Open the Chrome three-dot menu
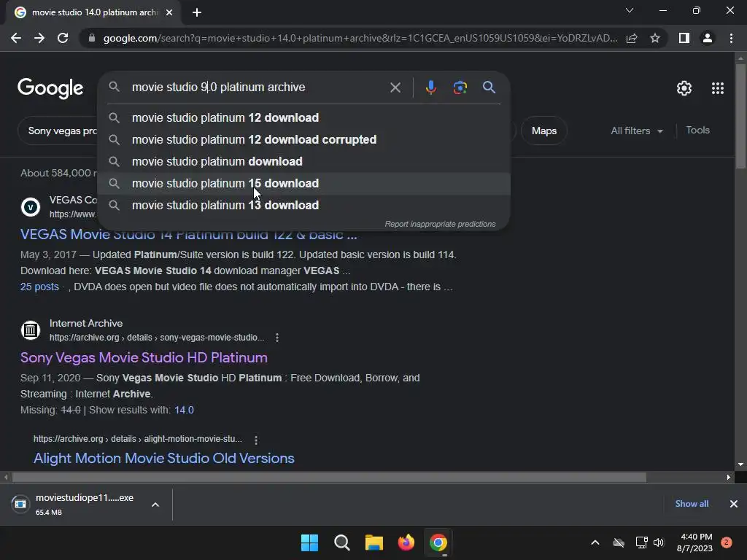This screenshot has height=560, width=747. tap(731, 38)
